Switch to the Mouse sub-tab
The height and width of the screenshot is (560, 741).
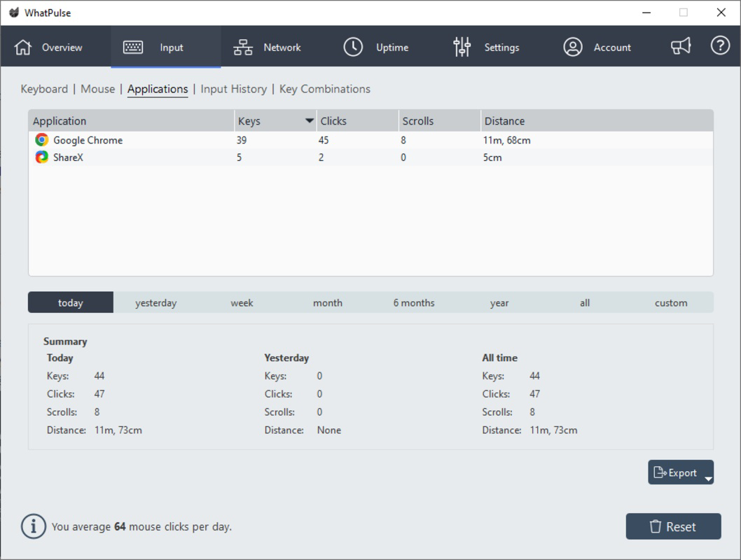[x=98, y=89]
